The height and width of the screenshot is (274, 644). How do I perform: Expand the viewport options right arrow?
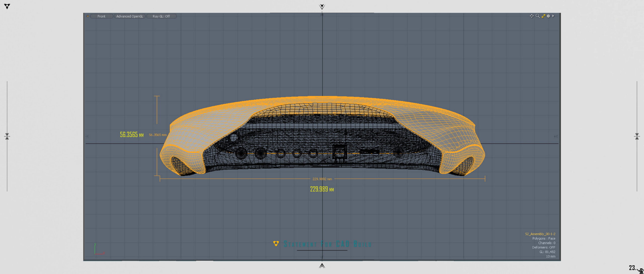point(553,16)
